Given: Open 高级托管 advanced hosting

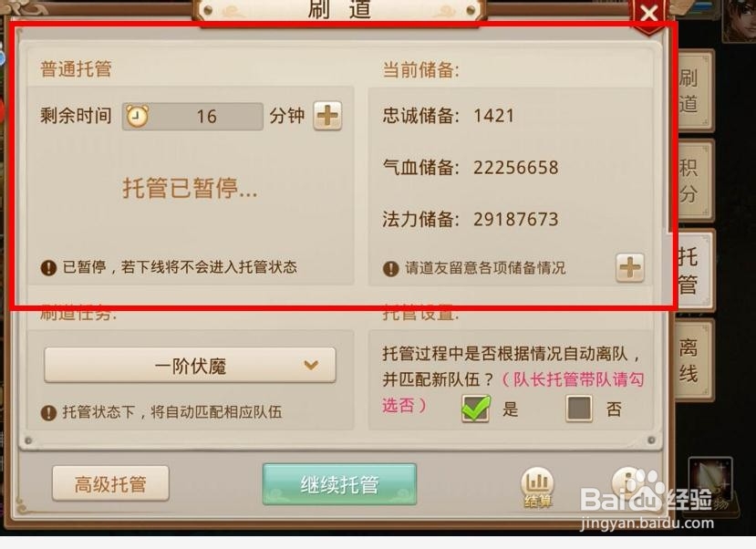Looking at the screenshot, I should [110, 483].
